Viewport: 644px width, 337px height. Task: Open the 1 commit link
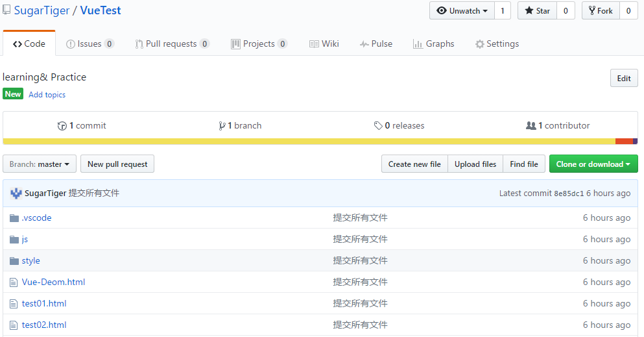tap(82, 126)
